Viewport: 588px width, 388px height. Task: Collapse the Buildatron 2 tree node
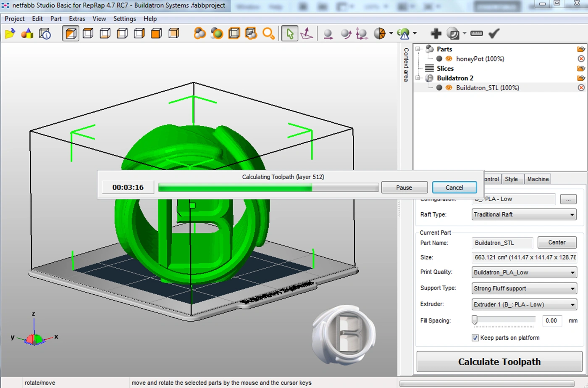[418, 78]
